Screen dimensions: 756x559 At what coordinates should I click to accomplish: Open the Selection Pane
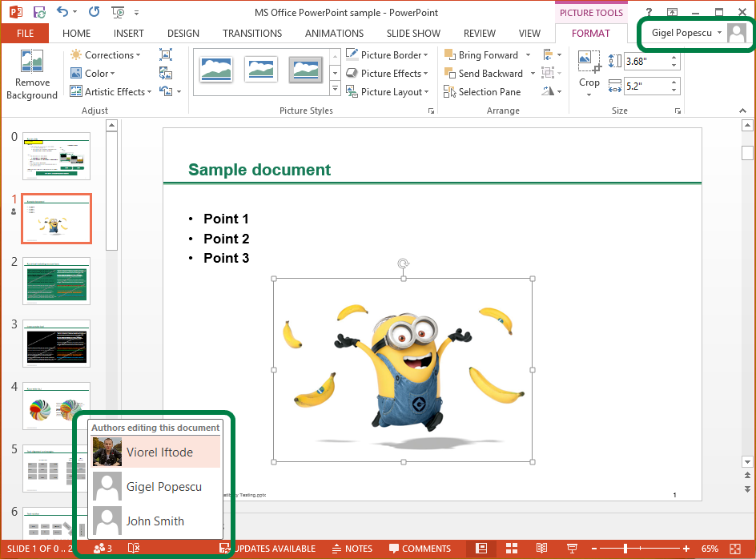click(482, 91)
